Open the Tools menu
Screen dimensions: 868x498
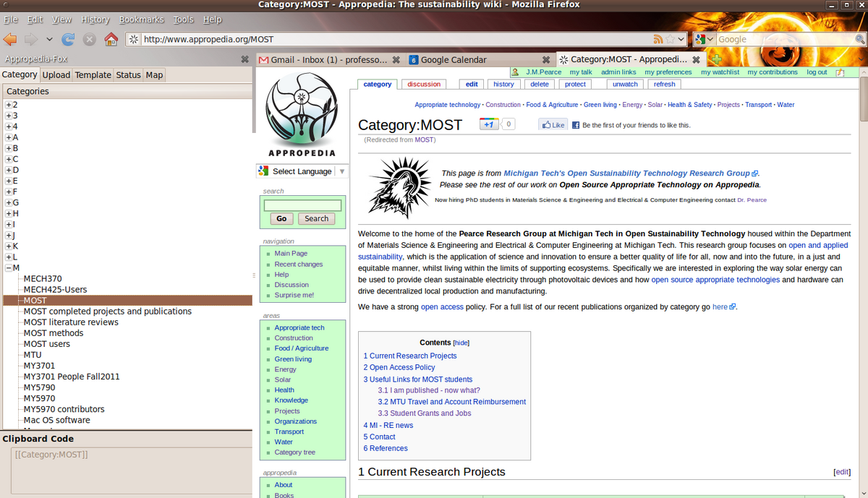pyautogui.click(x=184, y=20)
